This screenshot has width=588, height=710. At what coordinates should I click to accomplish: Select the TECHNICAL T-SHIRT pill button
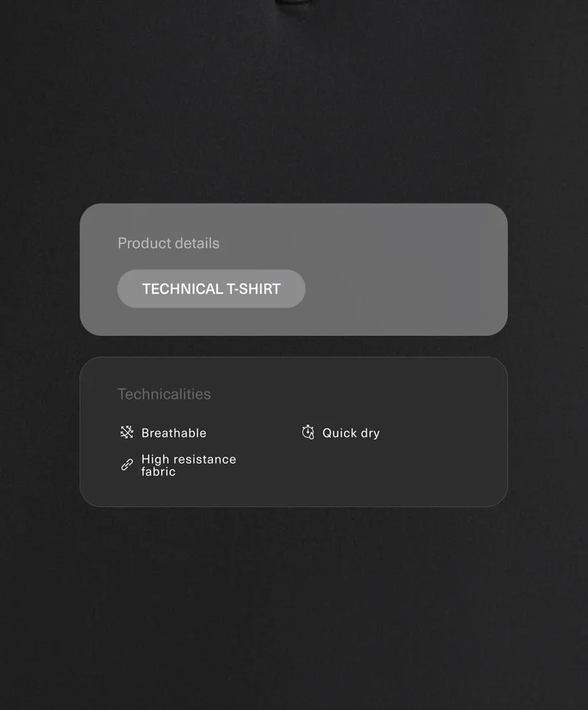(x=211, y=289)
